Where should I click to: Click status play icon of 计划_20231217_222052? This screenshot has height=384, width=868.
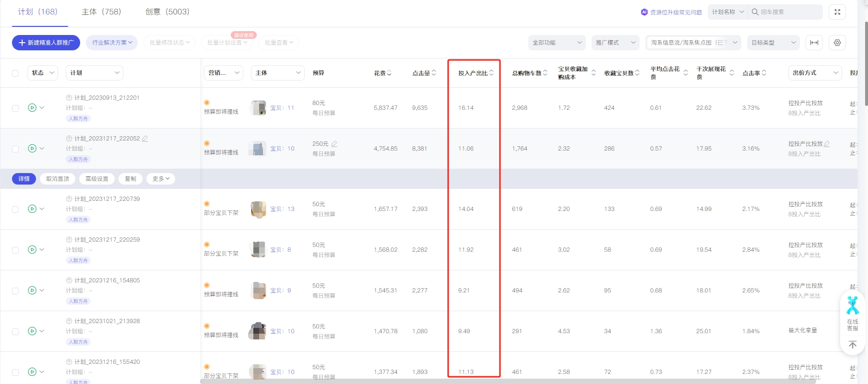[32, 149]
